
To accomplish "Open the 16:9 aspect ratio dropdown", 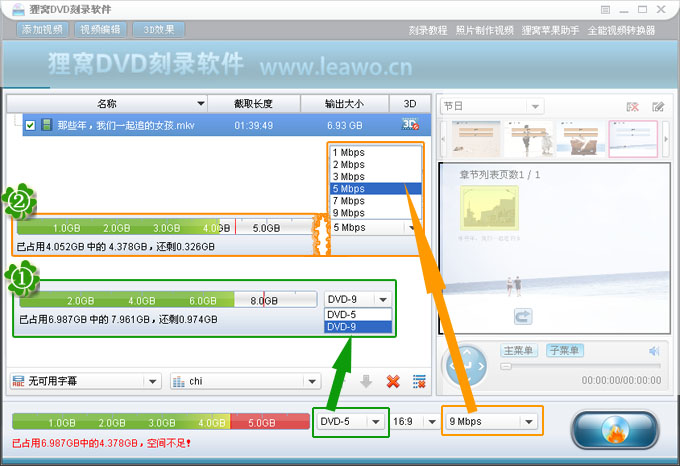I will 414,422.
